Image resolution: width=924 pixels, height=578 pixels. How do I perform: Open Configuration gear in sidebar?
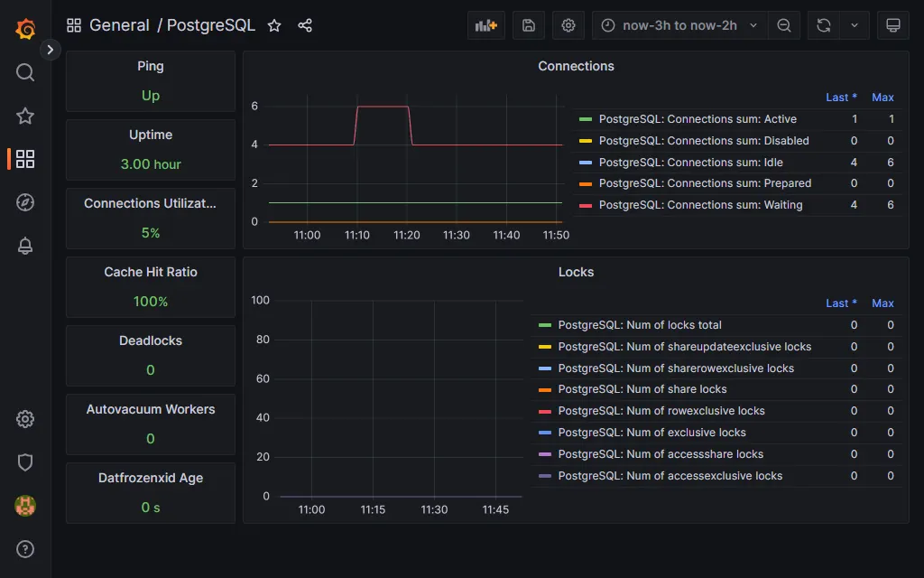(24, 419)
